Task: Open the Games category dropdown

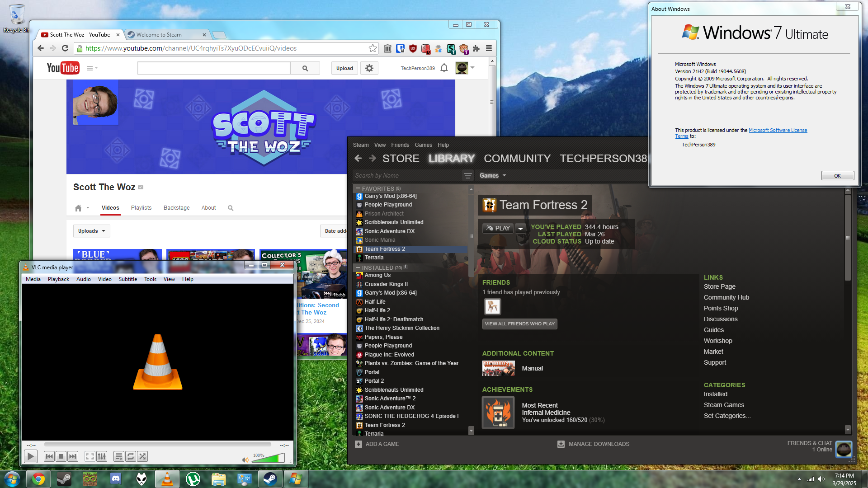Action: [493, 176]
